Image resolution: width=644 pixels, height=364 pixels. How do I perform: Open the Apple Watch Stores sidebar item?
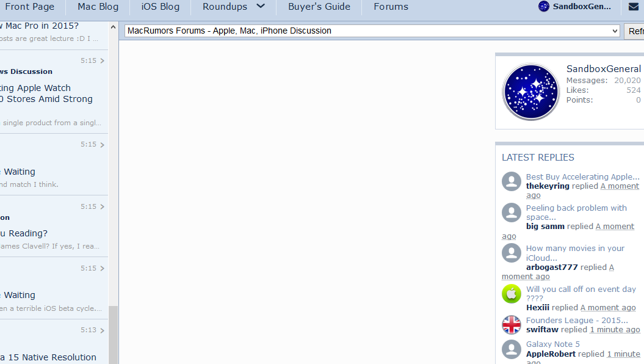tap(46, 93)
